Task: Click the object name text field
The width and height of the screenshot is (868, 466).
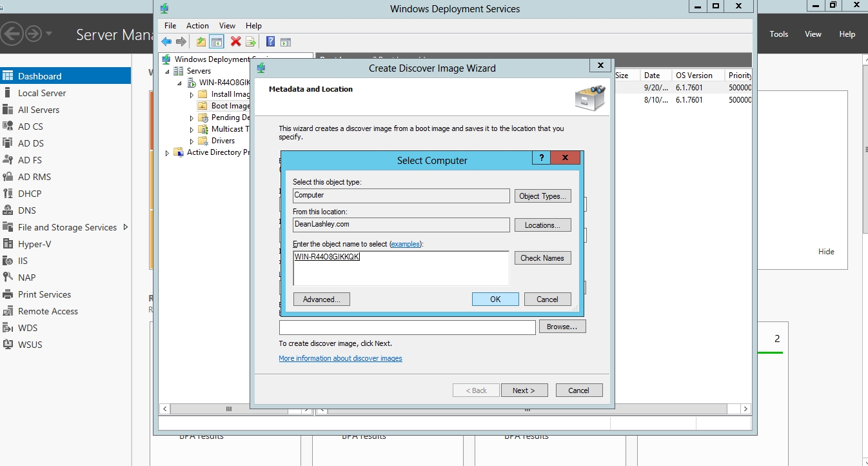Action: tap(400, 268)
